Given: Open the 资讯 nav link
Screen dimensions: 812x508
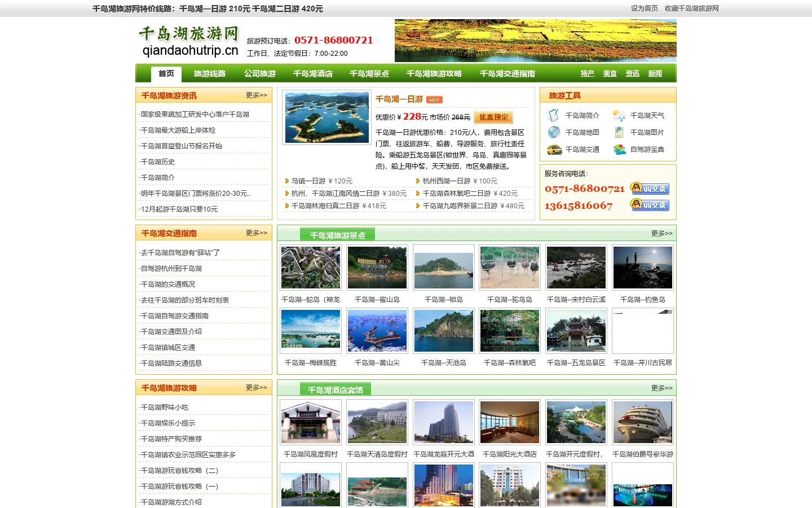Looking at the screenshot, I should pos(633,74).
